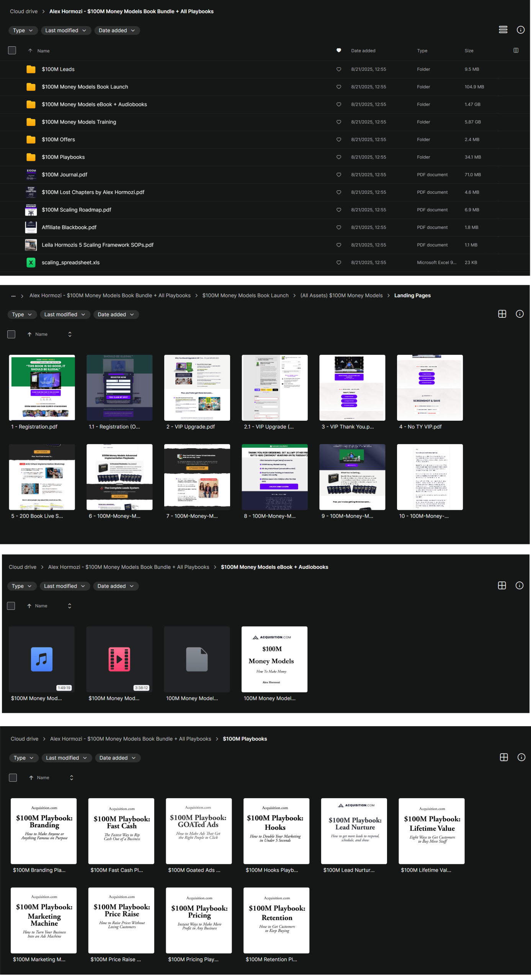
Task: Switch to list view in the top panel
Action: [503, 30]
